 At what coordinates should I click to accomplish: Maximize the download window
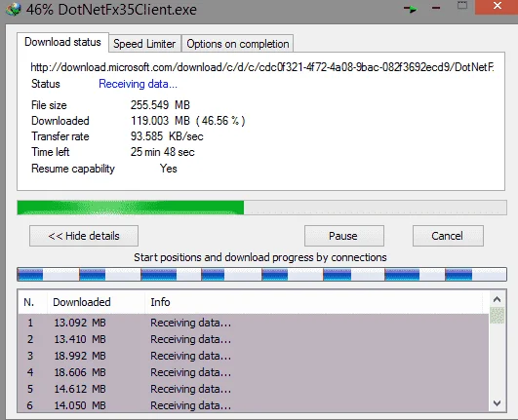tap(462, 6)
